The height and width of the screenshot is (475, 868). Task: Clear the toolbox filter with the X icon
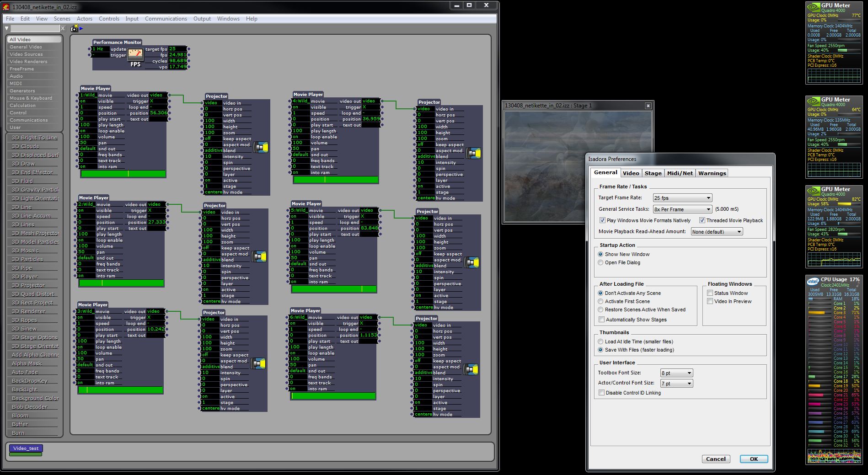pyautogui.click(x=63, y=28)
